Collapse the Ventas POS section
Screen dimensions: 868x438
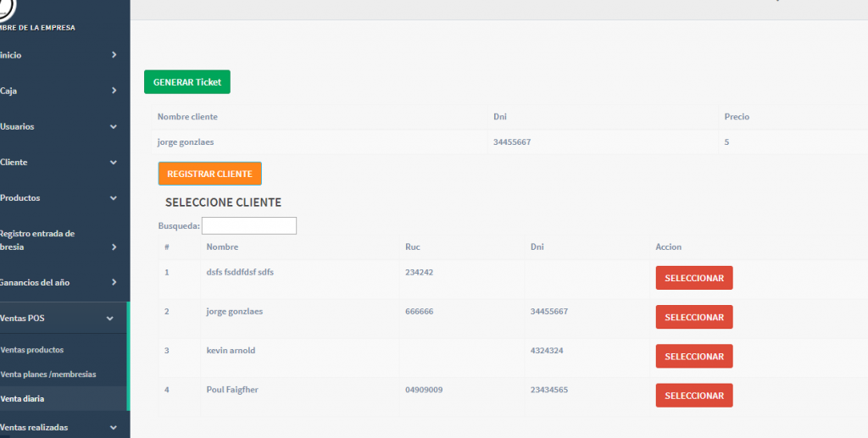tap(110, 319)
